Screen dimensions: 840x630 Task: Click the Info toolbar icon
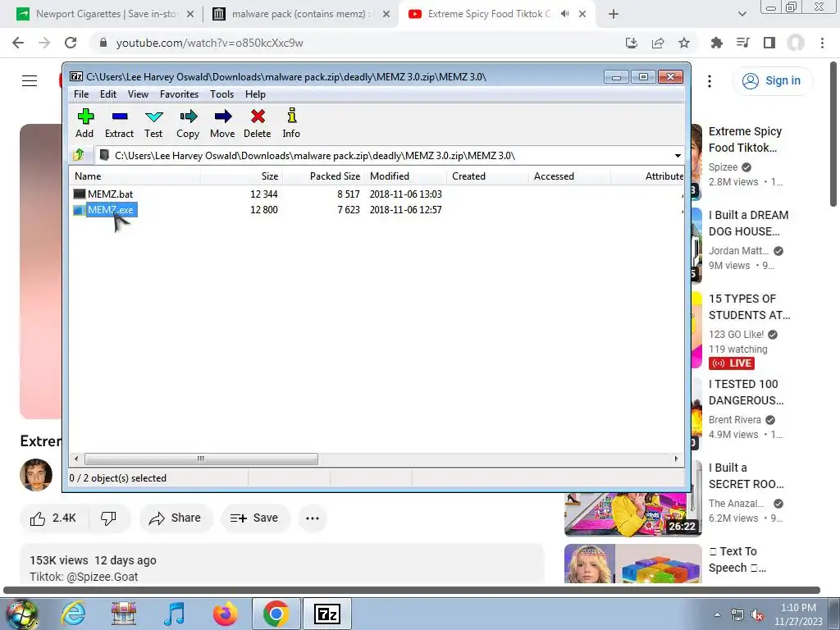tap(291, 123)
